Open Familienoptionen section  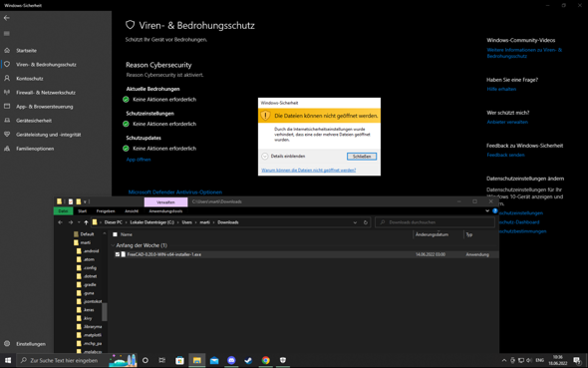pyautogui.click(x=35, y=149)
